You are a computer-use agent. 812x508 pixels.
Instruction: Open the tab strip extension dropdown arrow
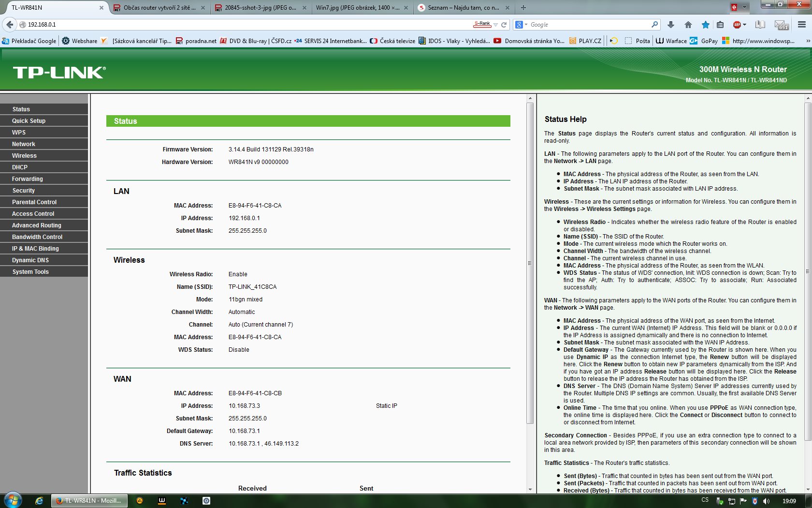coord(745,7)
